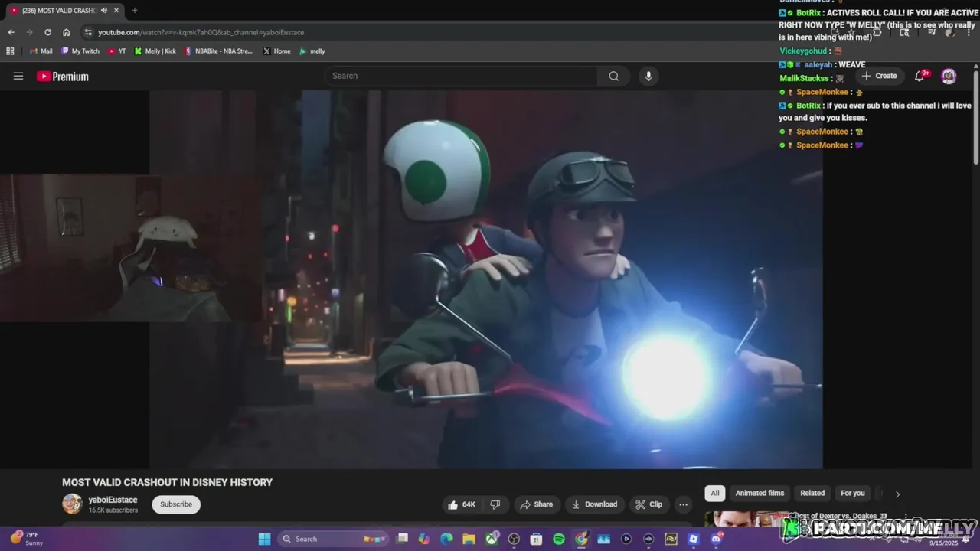Open Microsoft Store from the taskbar

coord(536,539)
